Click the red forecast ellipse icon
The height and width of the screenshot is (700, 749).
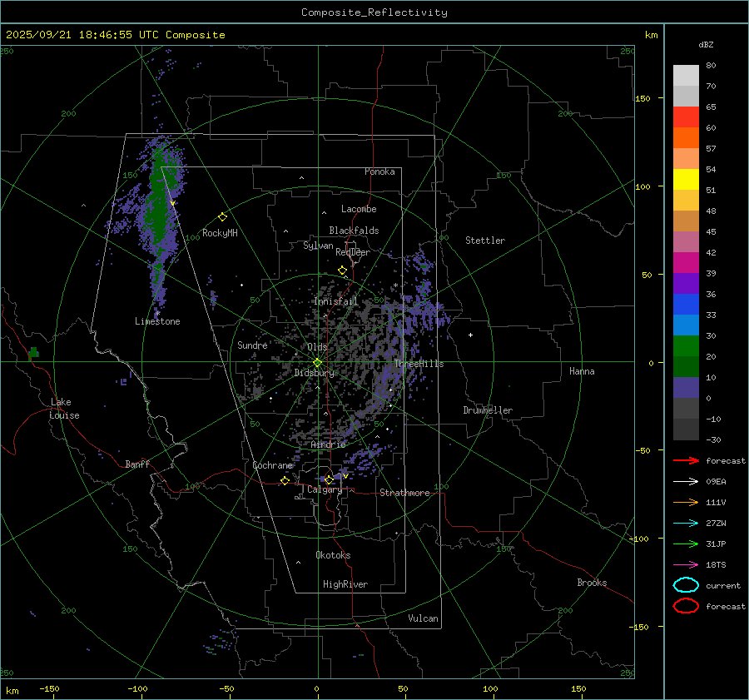(x=686, y=606)
